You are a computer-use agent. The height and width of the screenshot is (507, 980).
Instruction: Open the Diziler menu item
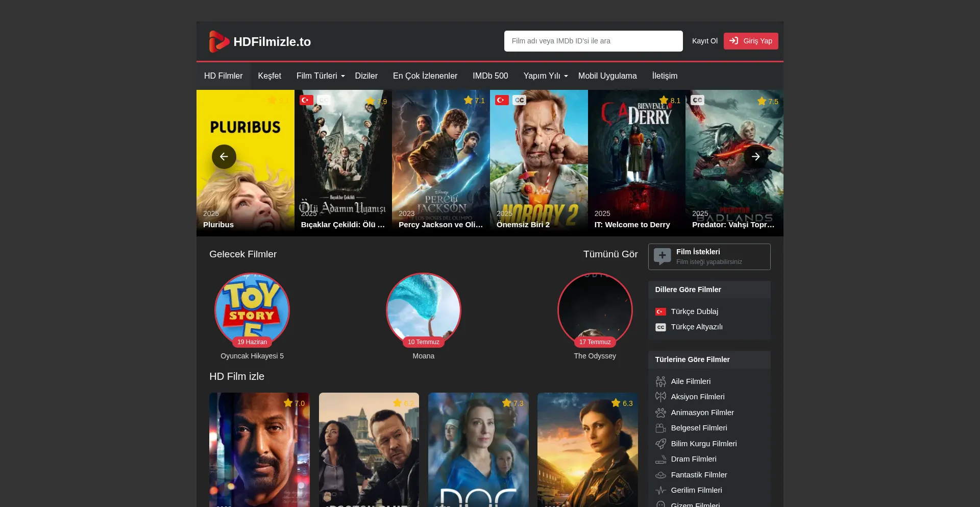tap(366, 76)
